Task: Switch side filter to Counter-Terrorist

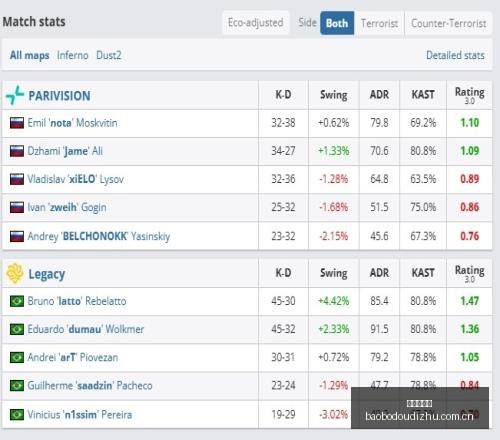Action: click(448, 23)
